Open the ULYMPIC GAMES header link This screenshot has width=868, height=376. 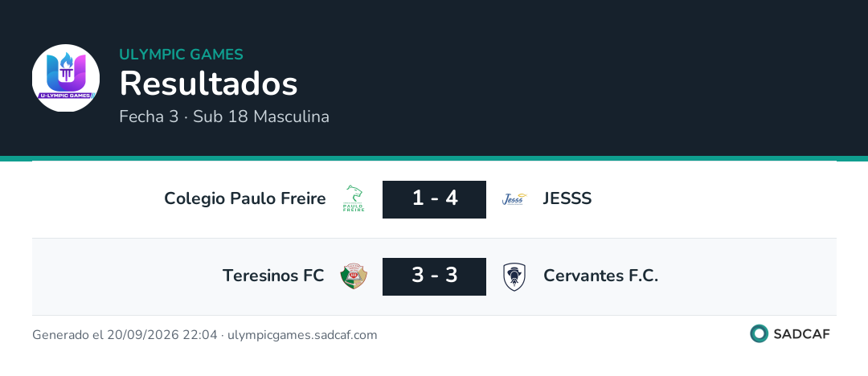tap(181, 55)
